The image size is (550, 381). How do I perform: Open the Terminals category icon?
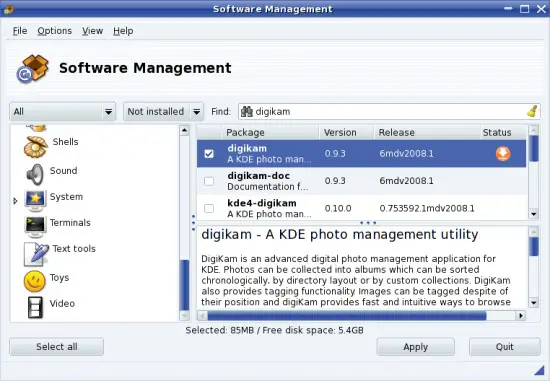pyautogui.click(x=35, y=227)
